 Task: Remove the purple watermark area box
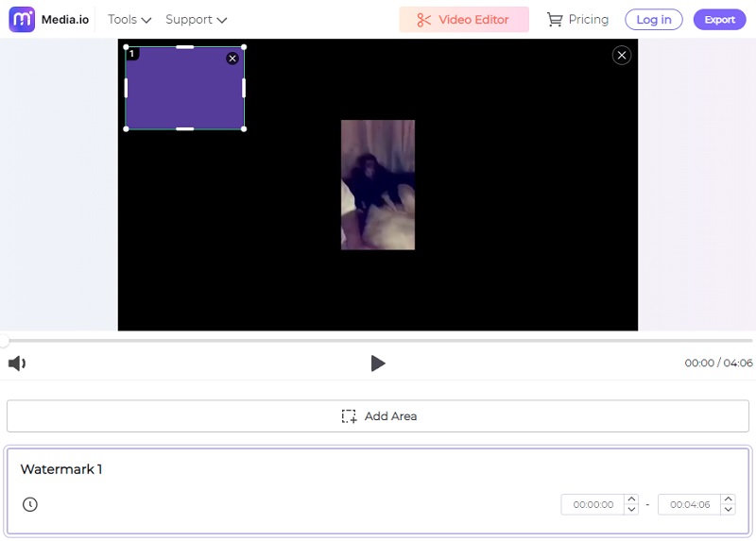[232, 59]
